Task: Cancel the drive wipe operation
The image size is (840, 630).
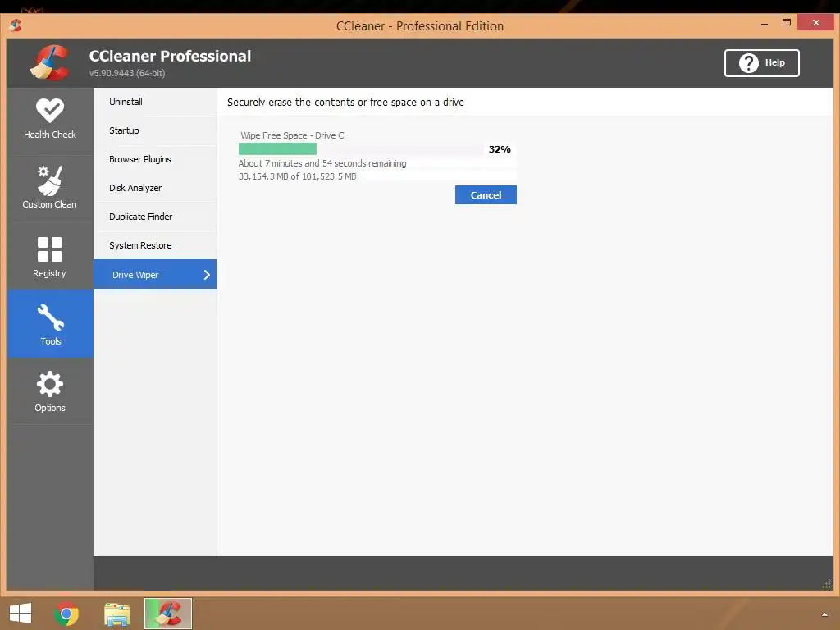Action: (486, 195)
